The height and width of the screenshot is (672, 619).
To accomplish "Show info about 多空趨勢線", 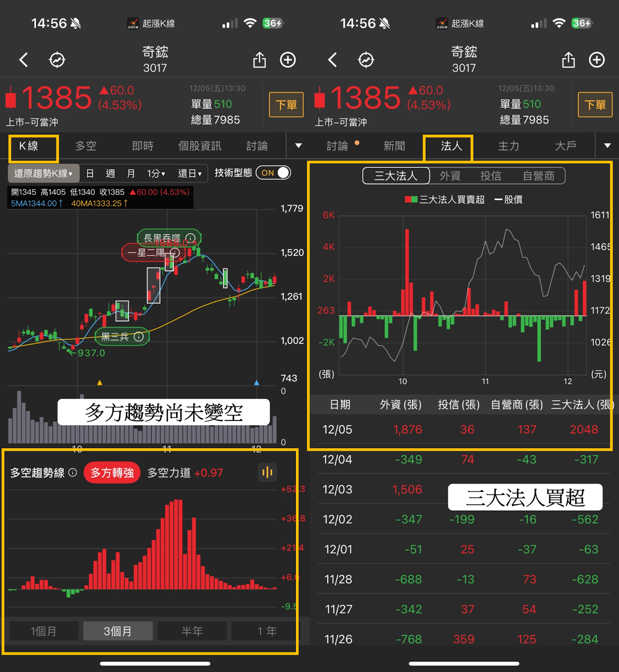I will (x=73, y=472).
